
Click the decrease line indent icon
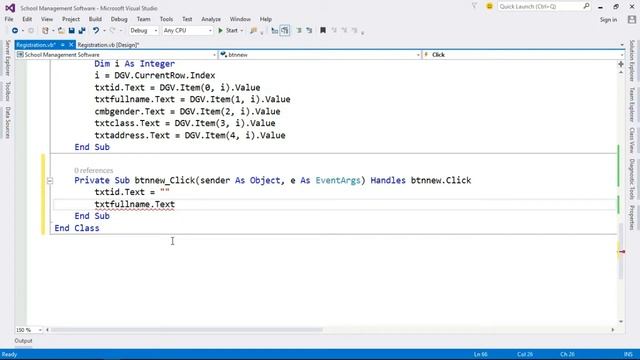(299, 31)
